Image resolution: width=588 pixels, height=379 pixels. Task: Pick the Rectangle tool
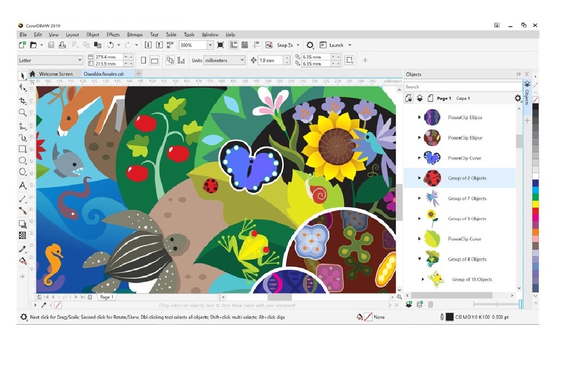(23, 149)
